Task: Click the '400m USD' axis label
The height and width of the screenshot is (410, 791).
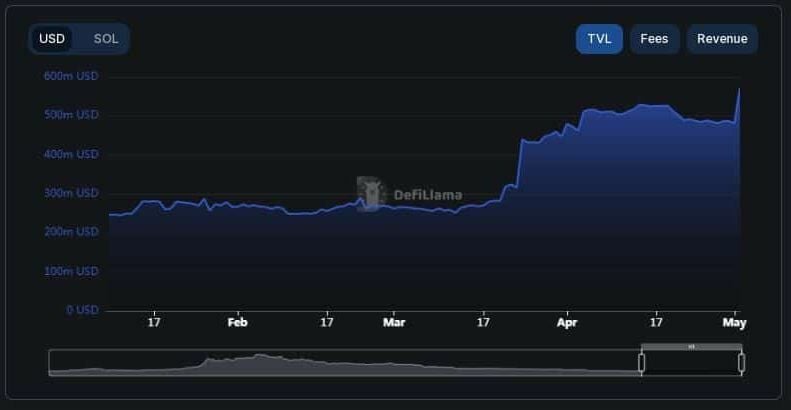Action: pos(71,154)
